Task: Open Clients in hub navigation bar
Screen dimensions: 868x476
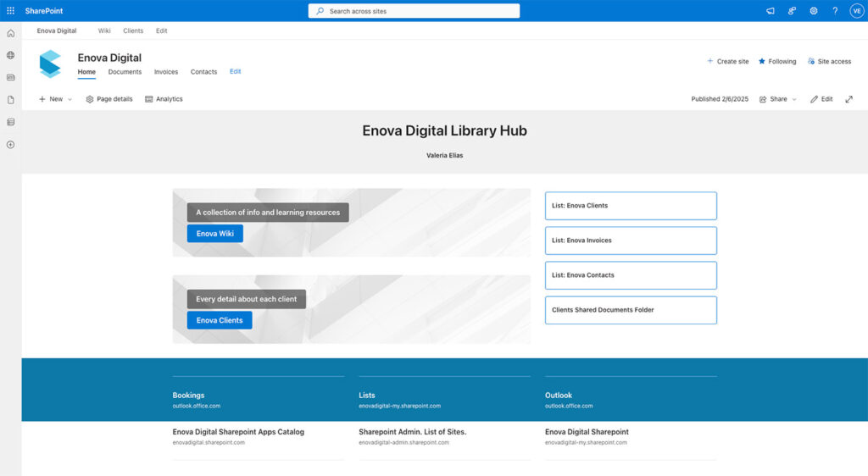Action: (133, 31)
